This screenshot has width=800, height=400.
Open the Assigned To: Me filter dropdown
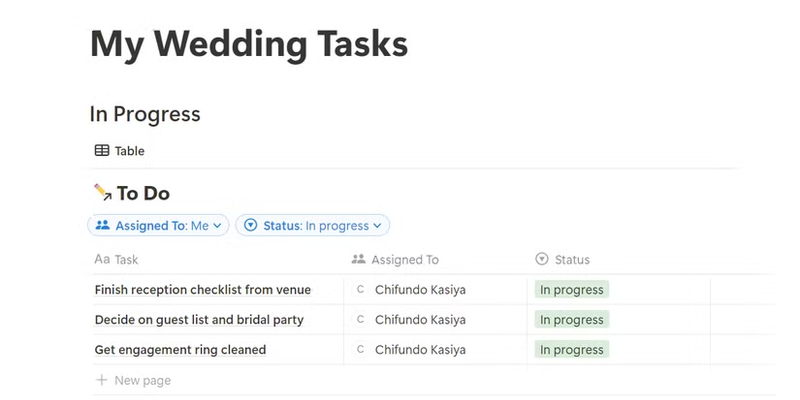tap(160, 226)
